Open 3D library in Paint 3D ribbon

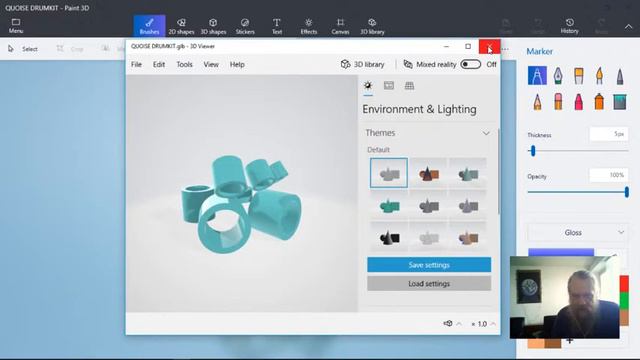click(x=372, y=26)
